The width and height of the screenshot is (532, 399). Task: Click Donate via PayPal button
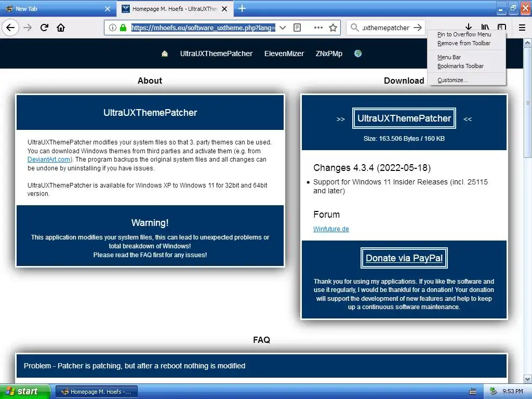point(404,258)
